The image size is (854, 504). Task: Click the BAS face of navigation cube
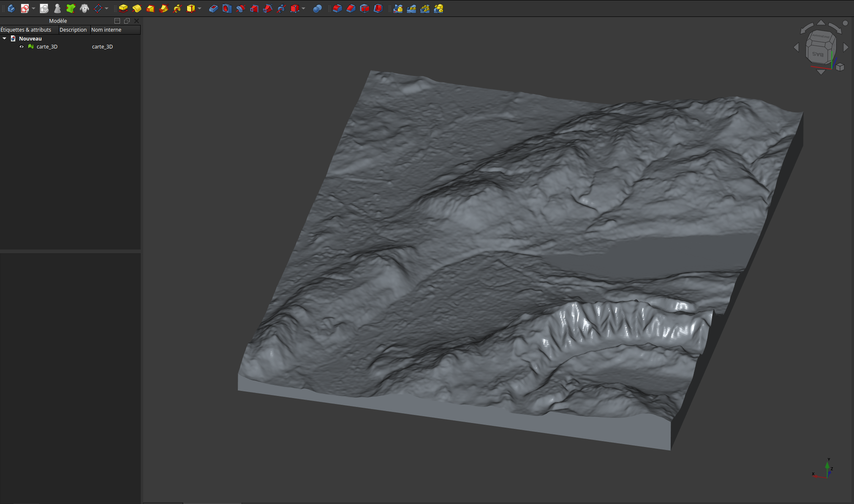tap(818, 54)
